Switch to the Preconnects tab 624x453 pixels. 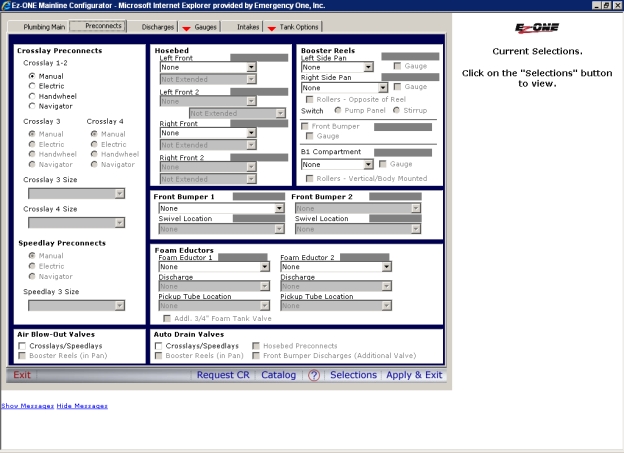pyautogui.click(x=98, y=26)
